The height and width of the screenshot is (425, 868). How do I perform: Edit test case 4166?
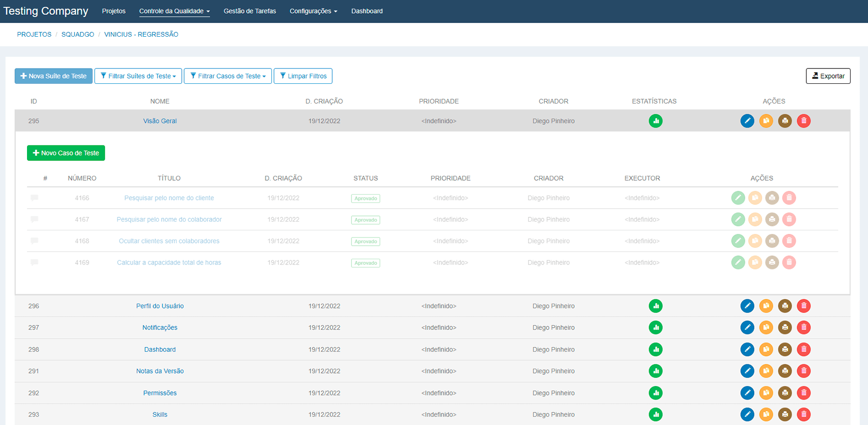click(738, 198)
